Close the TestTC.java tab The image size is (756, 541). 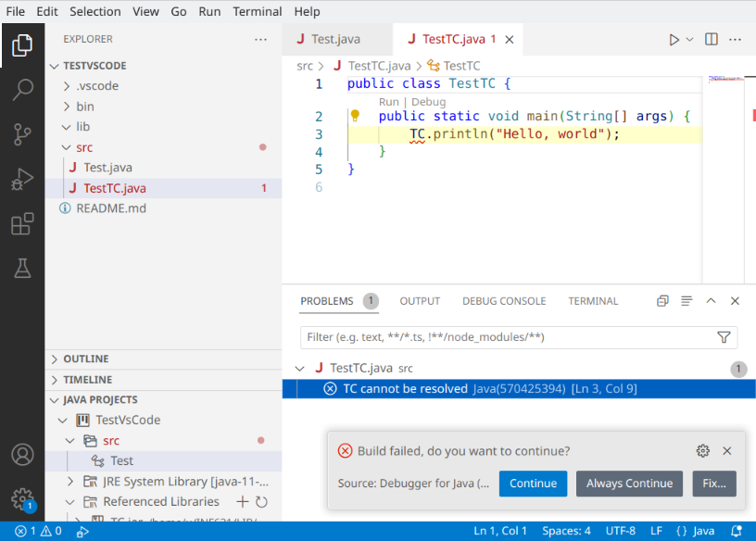pyautogui.click(x=510, y=40)
